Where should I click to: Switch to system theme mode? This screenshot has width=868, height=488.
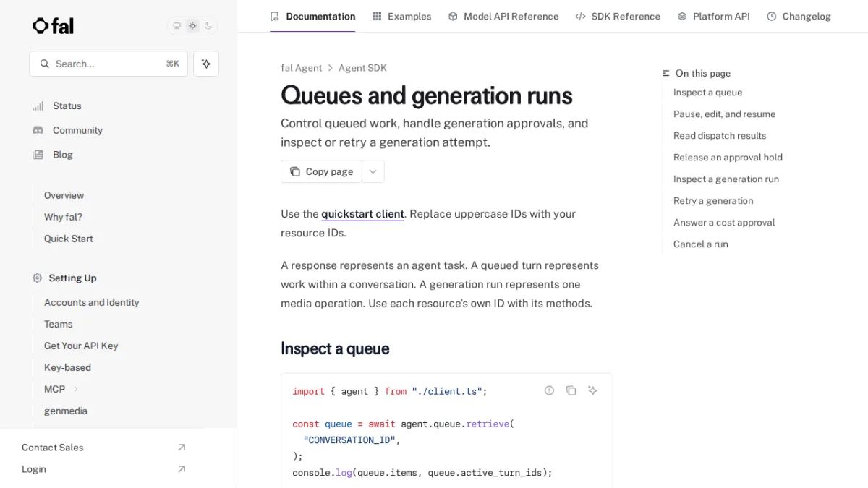point(176,26)
